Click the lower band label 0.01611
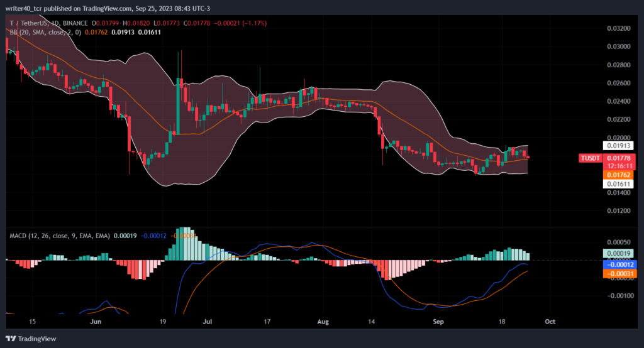The image size is (644, 348). (618, 184)
